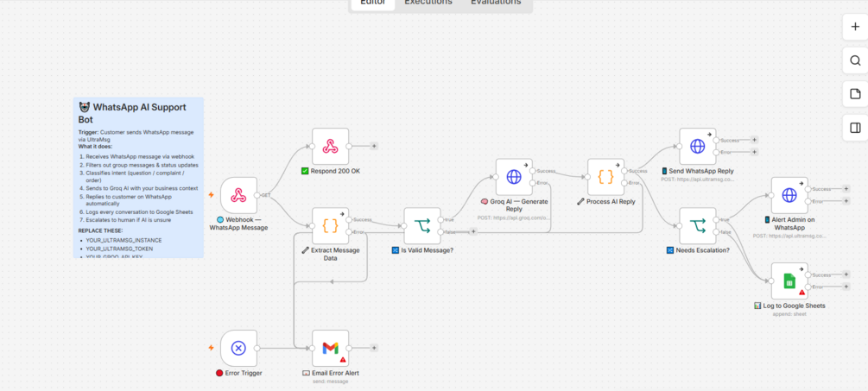Toggle the side panel layout button

(x=855, y=128)
